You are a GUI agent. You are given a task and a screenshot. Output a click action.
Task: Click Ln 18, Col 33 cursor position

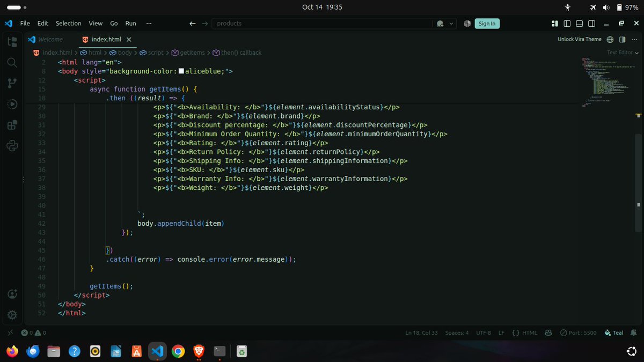pos(421,333)
